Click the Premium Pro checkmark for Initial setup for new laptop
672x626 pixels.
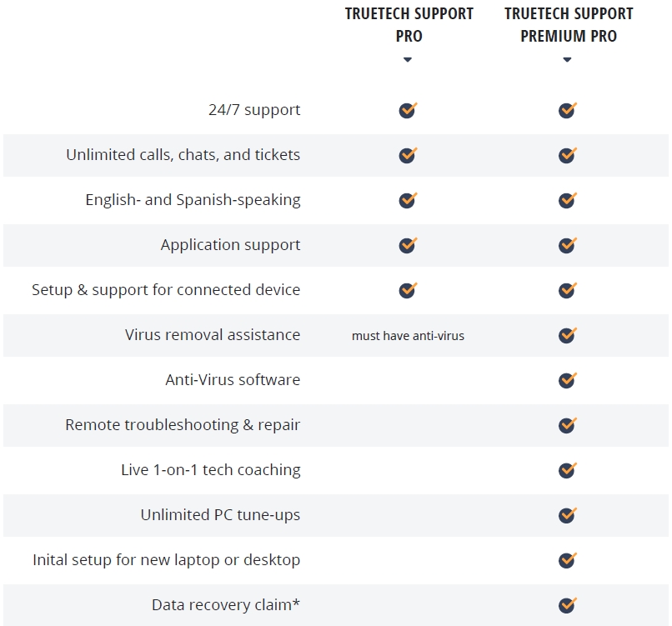[568, 560]
